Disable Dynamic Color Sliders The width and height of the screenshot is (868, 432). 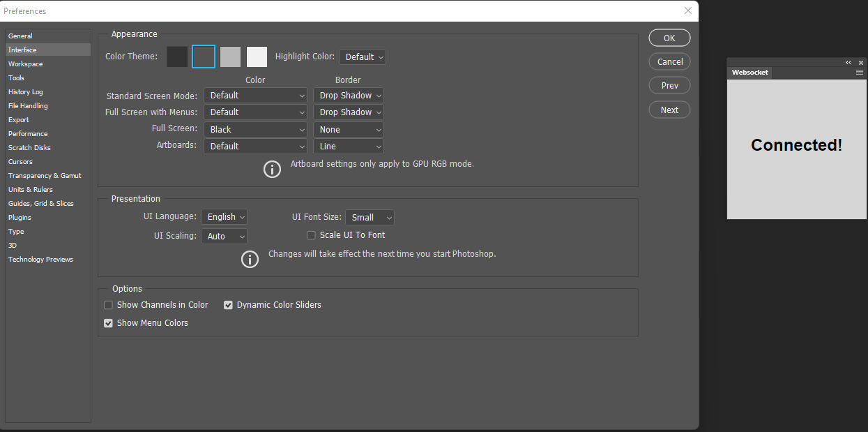point(228,304)
